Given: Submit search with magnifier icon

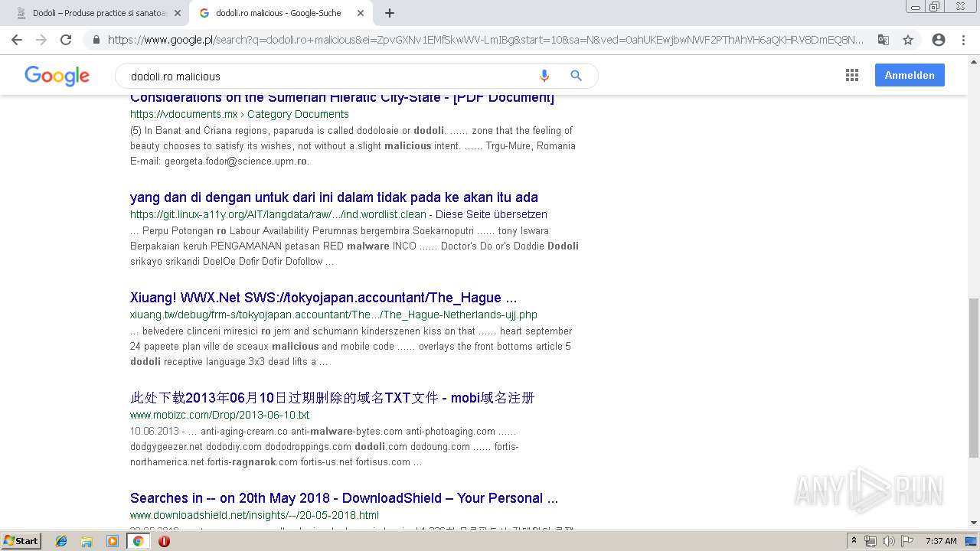Looking at the screenshot, I should point(576,76).
